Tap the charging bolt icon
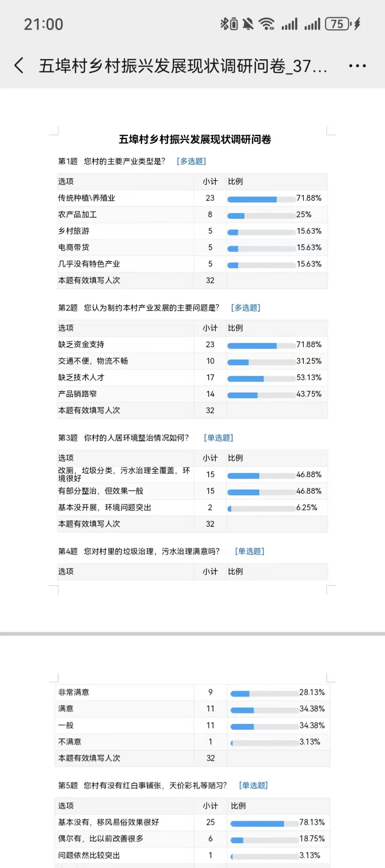 (357, 24)
